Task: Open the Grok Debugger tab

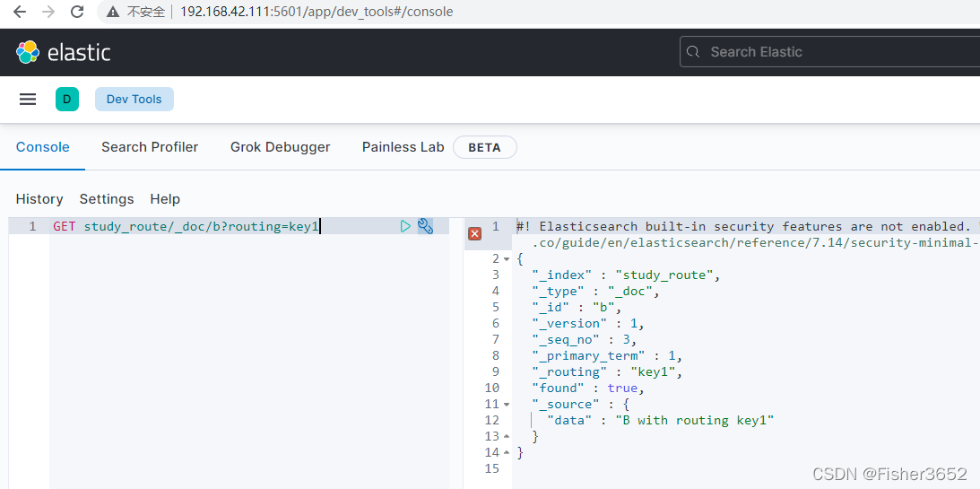Action: click(x=280, y=147)
